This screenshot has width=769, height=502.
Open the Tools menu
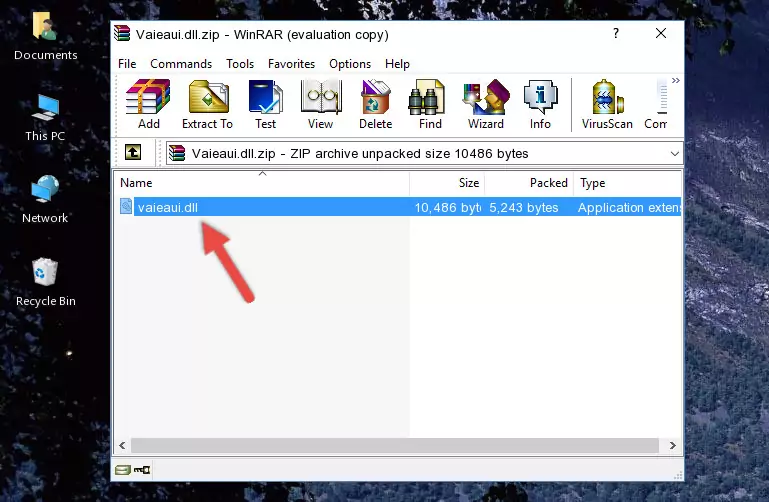pyautogui.click(x=240, y=64)
